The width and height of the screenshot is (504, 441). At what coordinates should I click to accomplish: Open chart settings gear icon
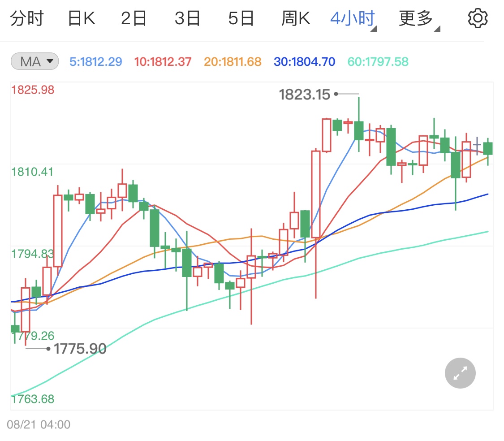(x=478, y=18)
